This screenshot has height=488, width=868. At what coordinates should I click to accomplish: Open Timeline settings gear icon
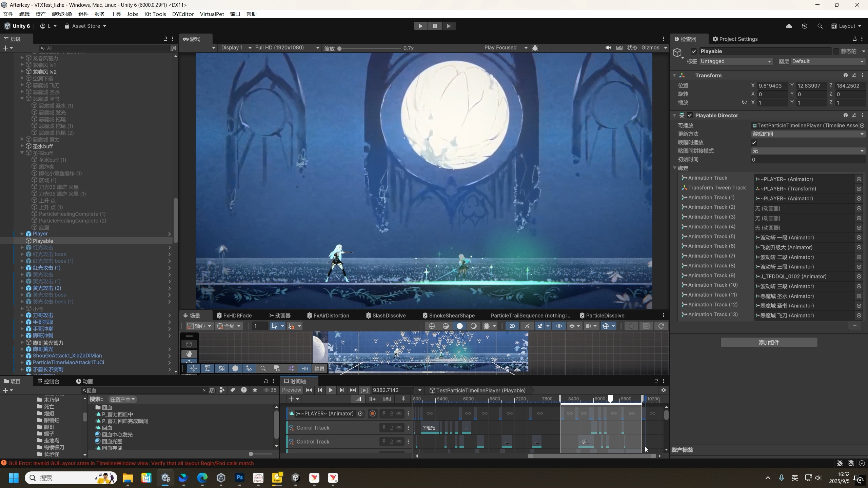pos(664,390)
